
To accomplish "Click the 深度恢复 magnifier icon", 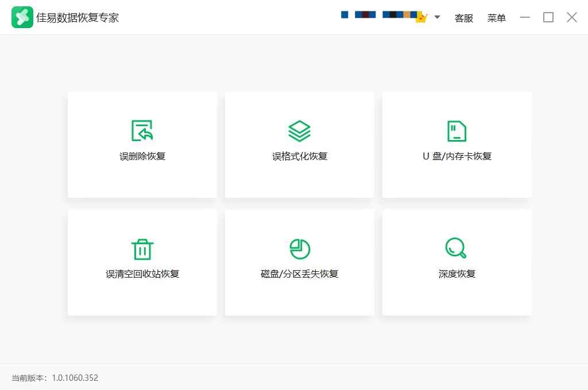I will point(456,248).
